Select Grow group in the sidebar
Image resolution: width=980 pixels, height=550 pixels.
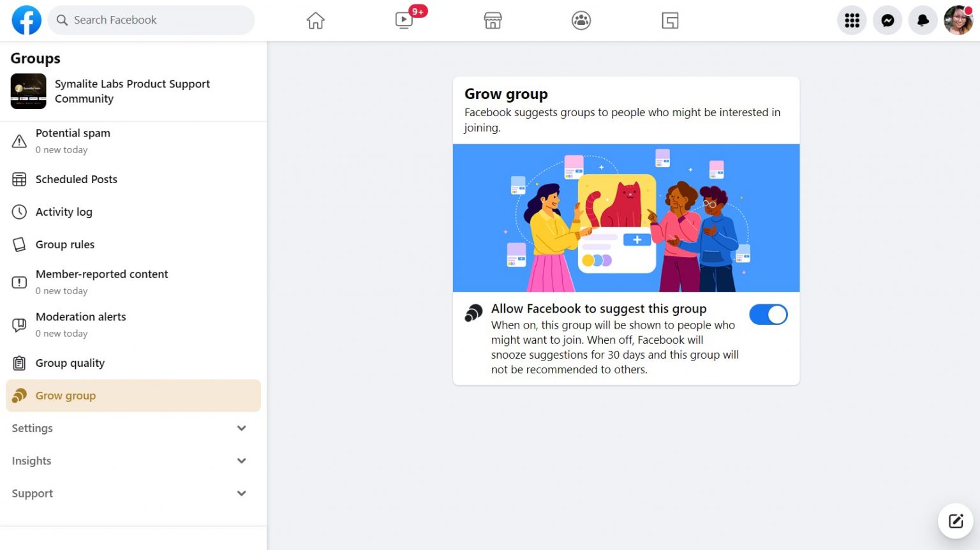pyautogui.click(x=66, y=396)
